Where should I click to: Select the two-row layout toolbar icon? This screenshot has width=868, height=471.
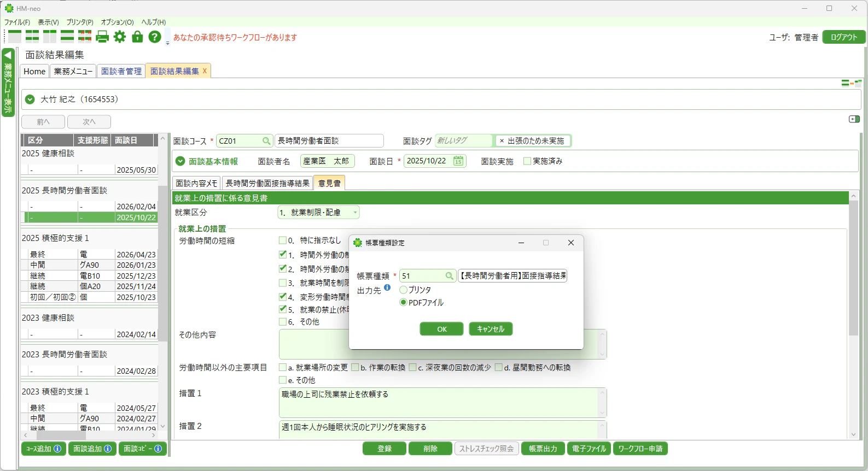(x=67, y=37)
